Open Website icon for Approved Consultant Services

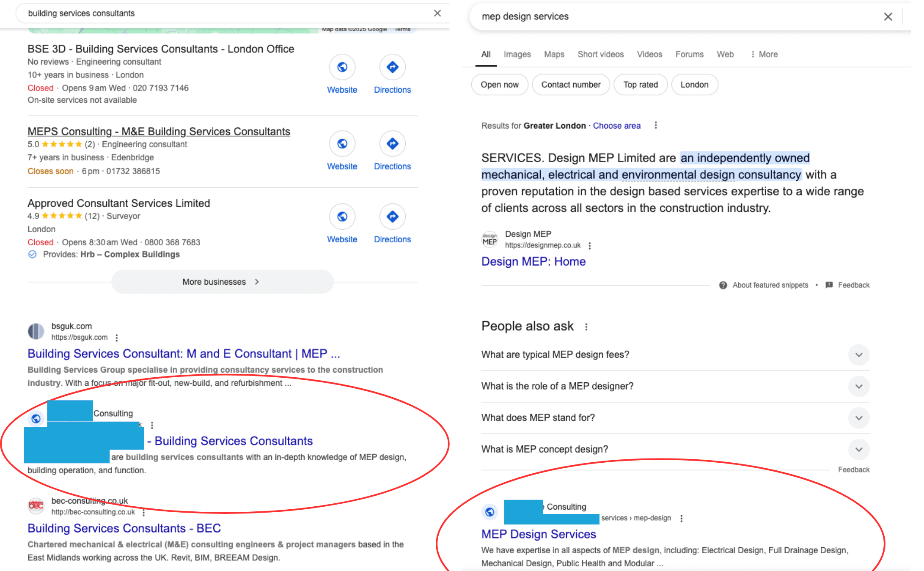pyautogui.click(x=342, y=217)
